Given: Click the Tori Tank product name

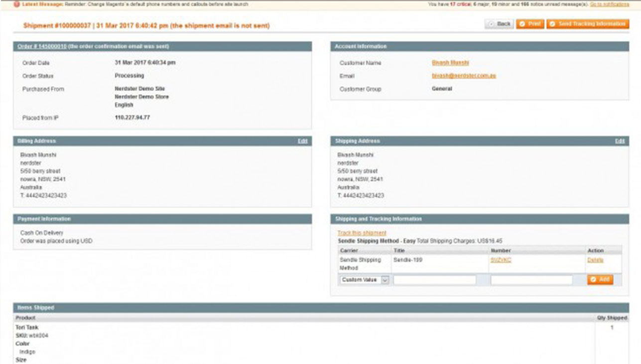Looking at the screenshot, I should (27, 327).
